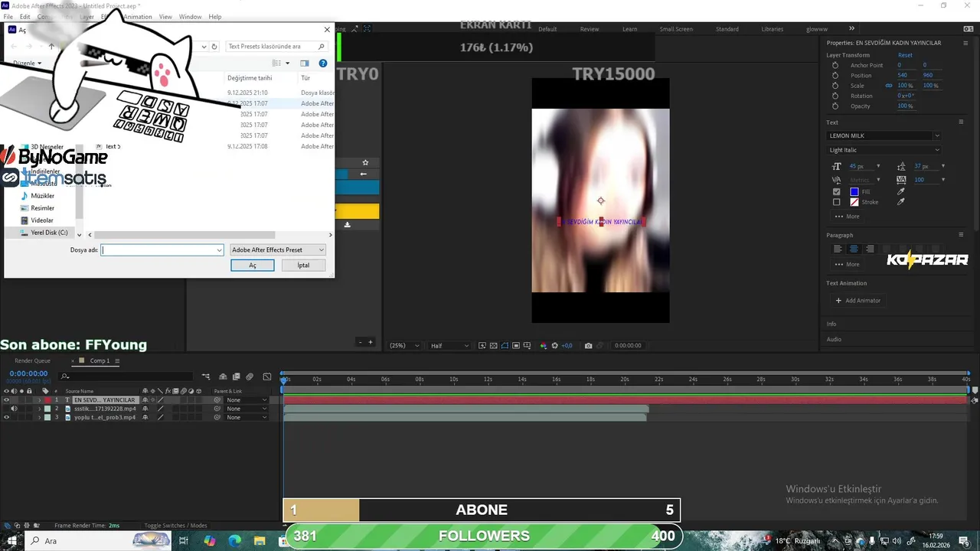Open the font size dropdown arrow
The width and height of the screenshot is (980, 551).
[878, 166]
